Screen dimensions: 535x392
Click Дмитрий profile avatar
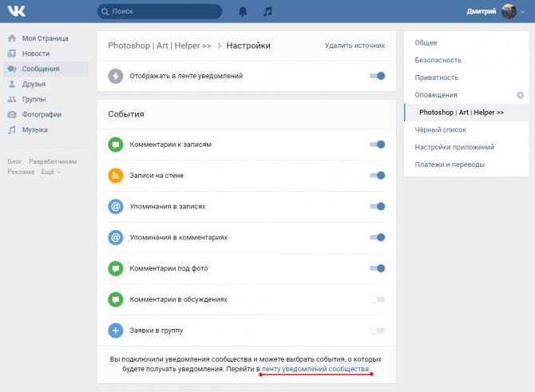pos(509,11)
